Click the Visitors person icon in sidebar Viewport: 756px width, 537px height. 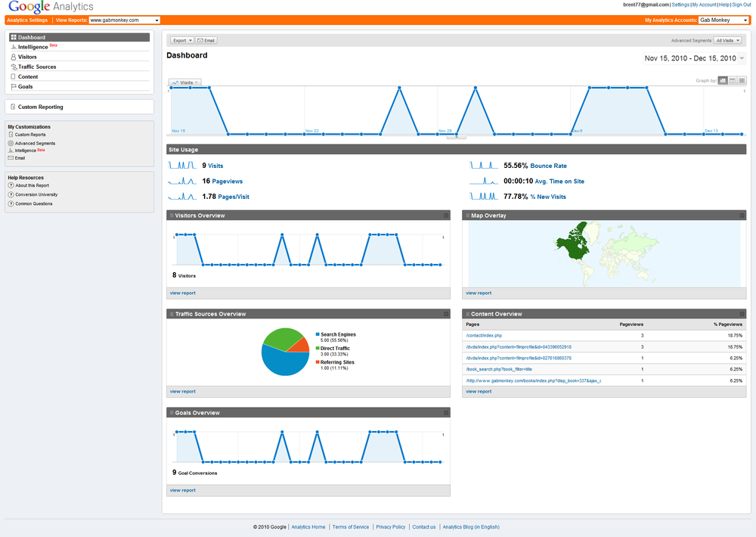coord(14,57)
